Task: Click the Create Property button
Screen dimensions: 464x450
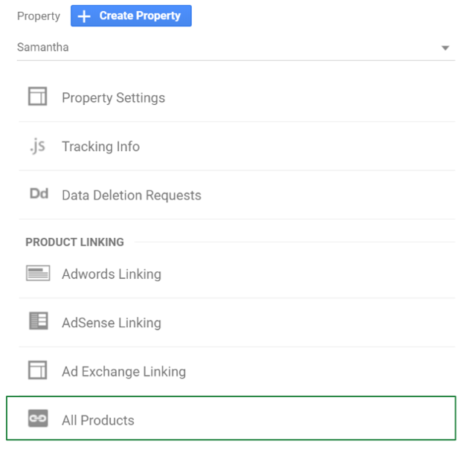Action: pyautogui.click(x=131, y=16)
